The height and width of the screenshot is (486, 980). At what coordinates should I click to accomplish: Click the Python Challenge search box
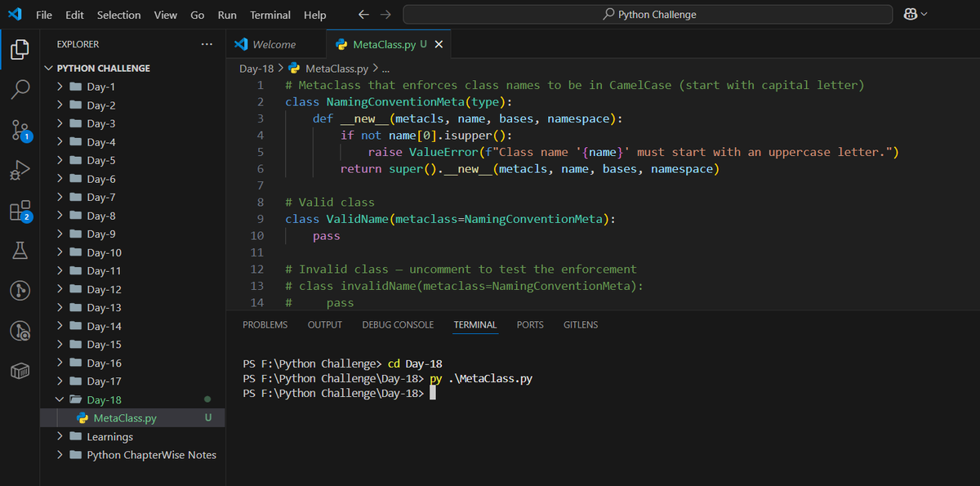(648, 15)
